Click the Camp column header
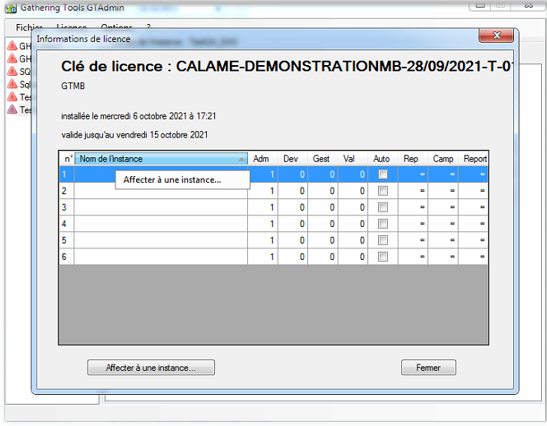 point(443,159)
